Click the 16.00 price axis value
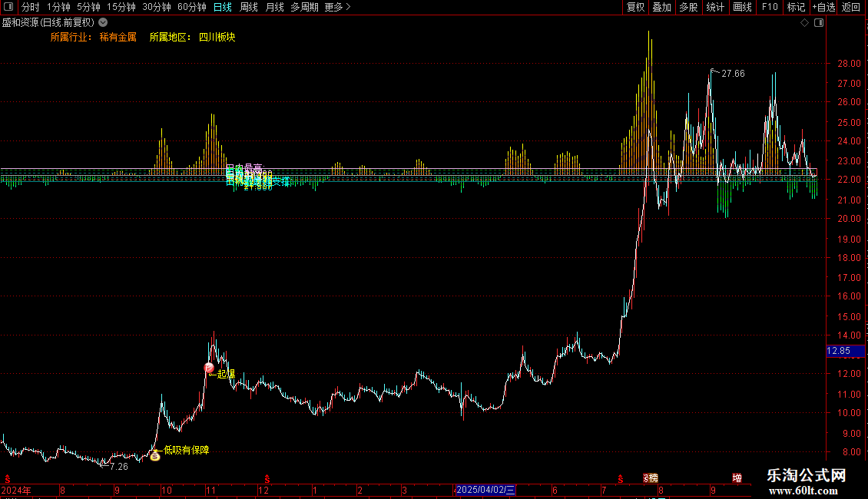Screen dimensions: 868x499 point(849,296)
